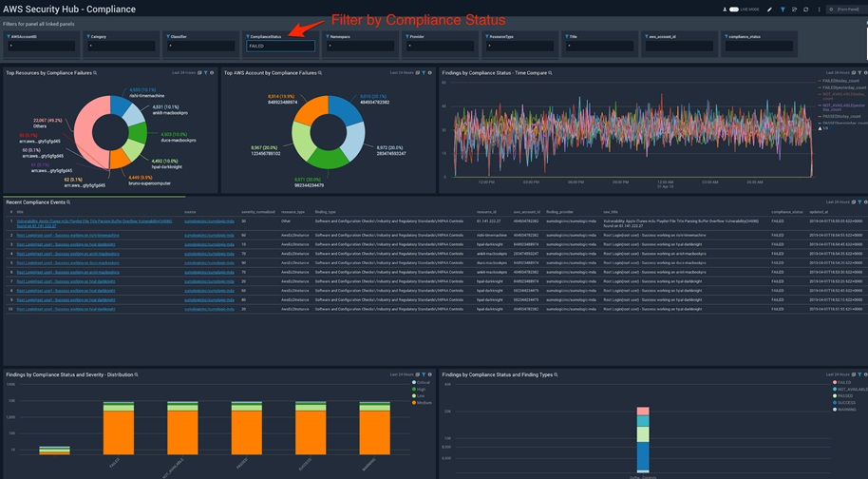Image resolution: width=868 pixels, height=479 pixels.
Task: Click the 1/3 legend pager arrow on Time Compare chart
Action: coord(821,128)
